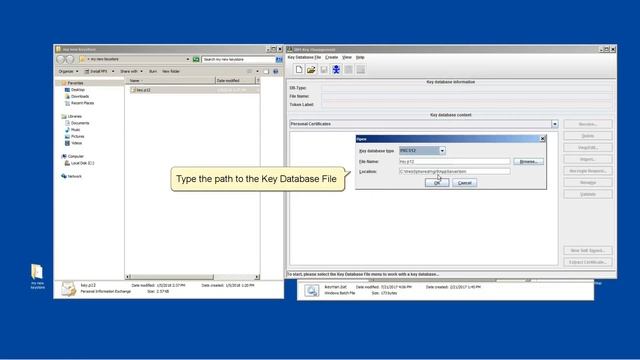Image resolution: width=640 pixels, height=360 pixels.
Task: Click the Import button on right panel
Action: [x=588, y=159]
